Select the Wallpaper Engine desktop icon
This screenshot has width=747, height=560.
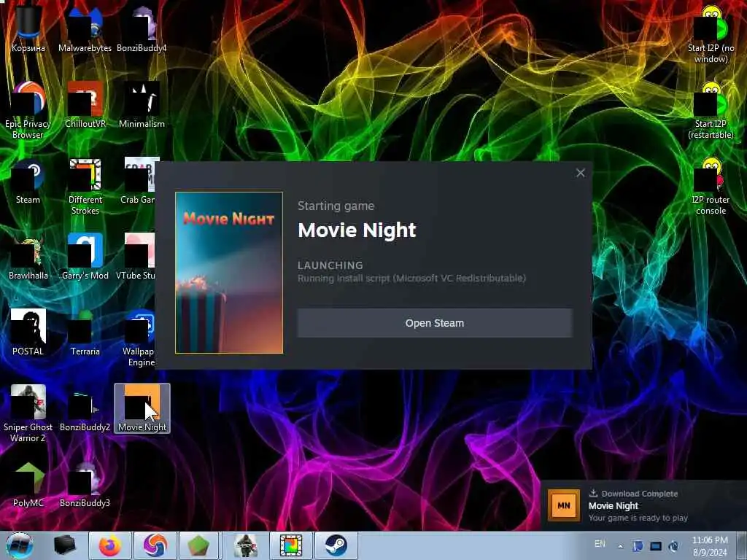click(139, 338)
